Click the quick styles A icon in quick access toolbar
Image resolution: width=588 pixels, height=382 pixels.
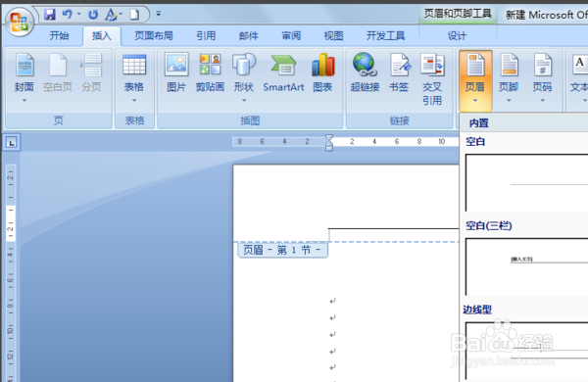(x=111, y=15)
